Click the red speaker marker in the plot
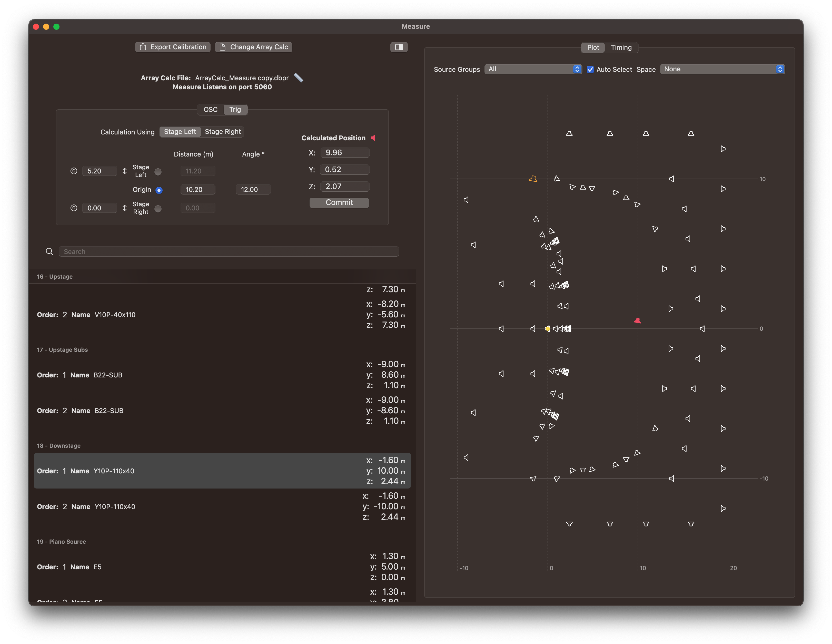 (x=637, y=321)
